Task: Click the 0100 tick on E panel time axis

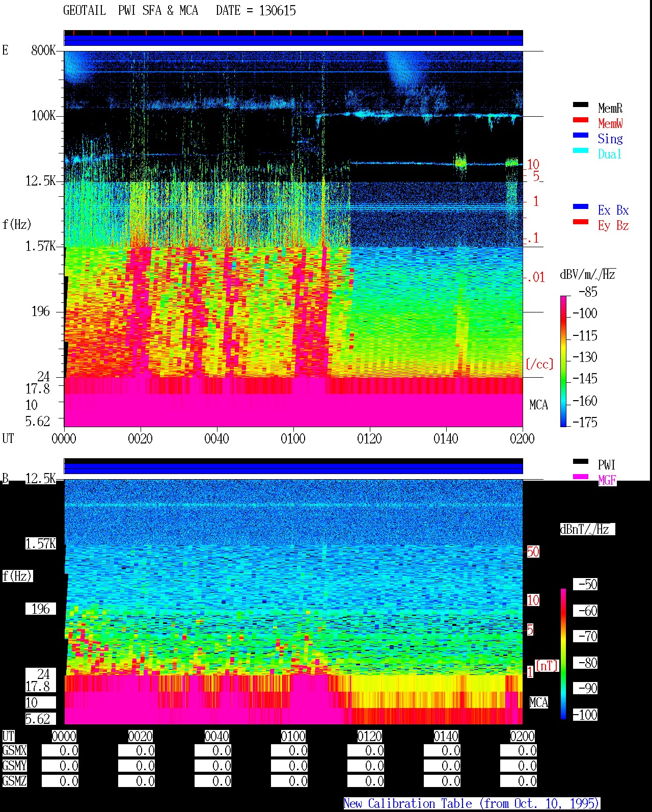Action: point(293,438)
